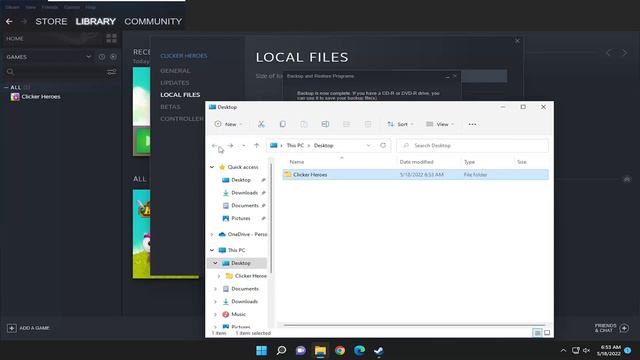Image resolution: width=640 pixels, height=360 pixels.
Task: Open the See more (three dots) menu
Action: [x=472, y=124]
